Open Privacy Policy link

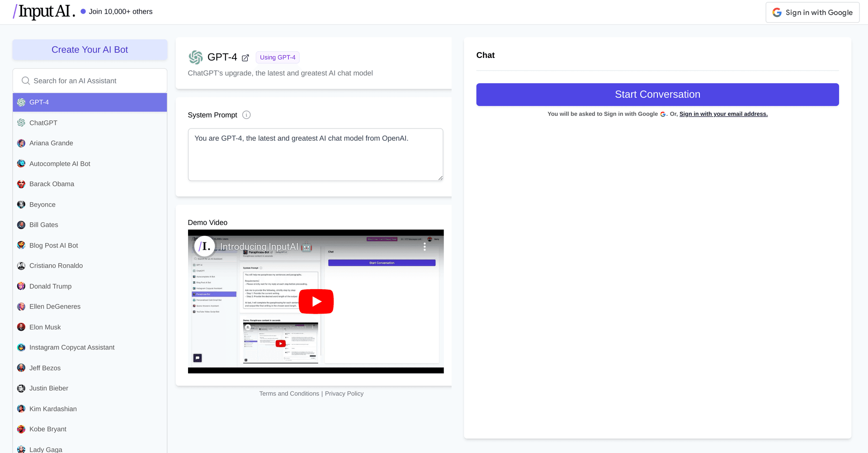click(344, 394)
